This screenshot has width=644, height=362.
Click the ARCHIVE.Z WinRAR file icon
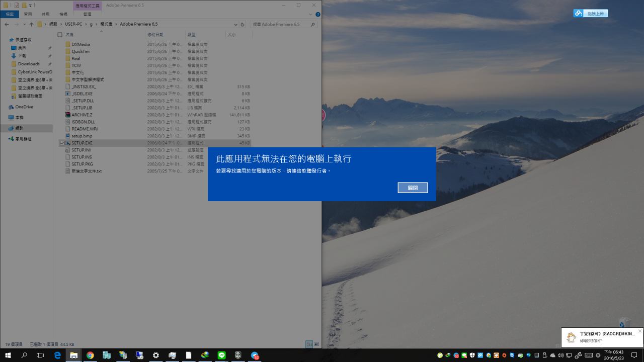tap(67, 115)
